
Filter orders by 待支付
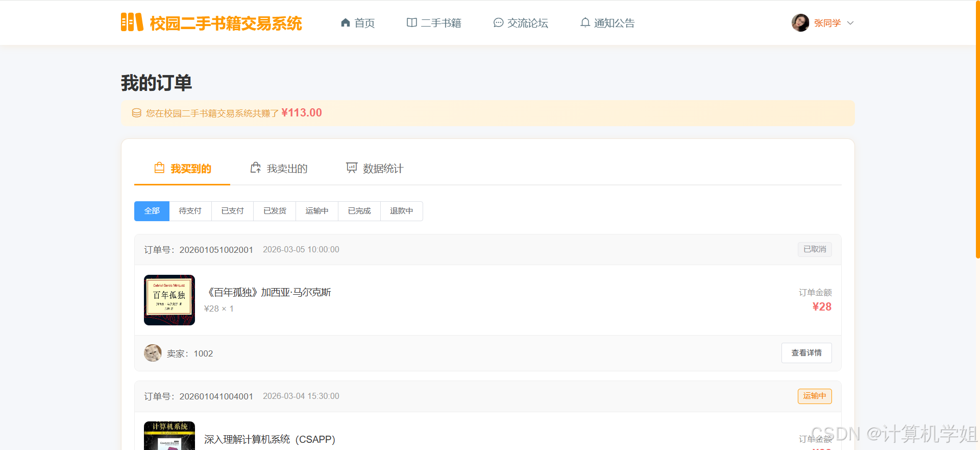(190, 211)
